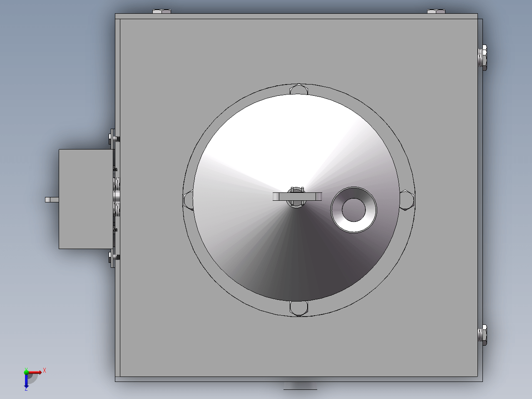The image size is (532, 399).
Task: Select the bolt head on the top-left edge
Action: 162,11
